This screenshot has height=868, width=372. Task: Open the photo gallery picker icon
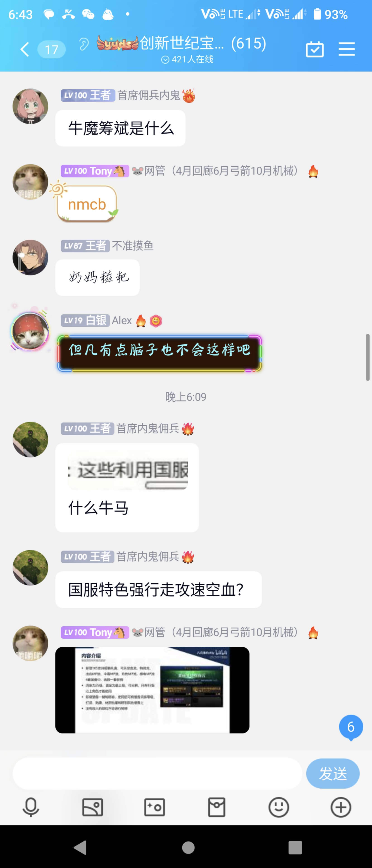(92, 807)
